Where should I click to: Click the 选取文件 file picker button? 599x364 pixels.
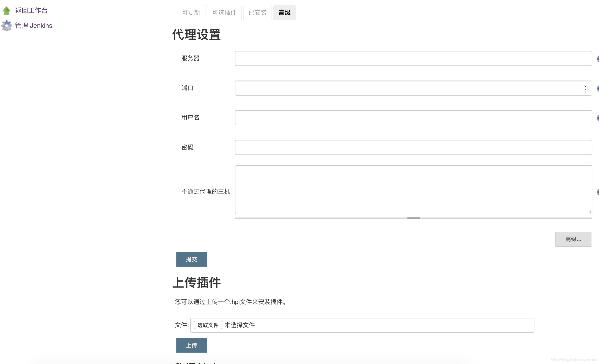point(208,325)
